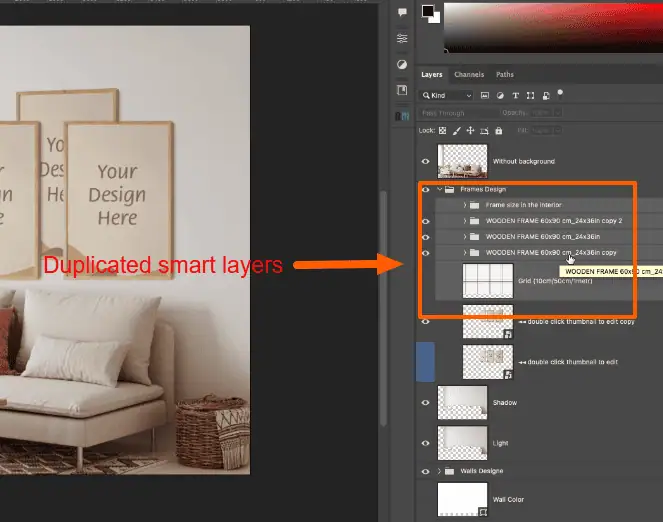Hide the Shadow layer

pyautogui.click(x=426, y=402)
